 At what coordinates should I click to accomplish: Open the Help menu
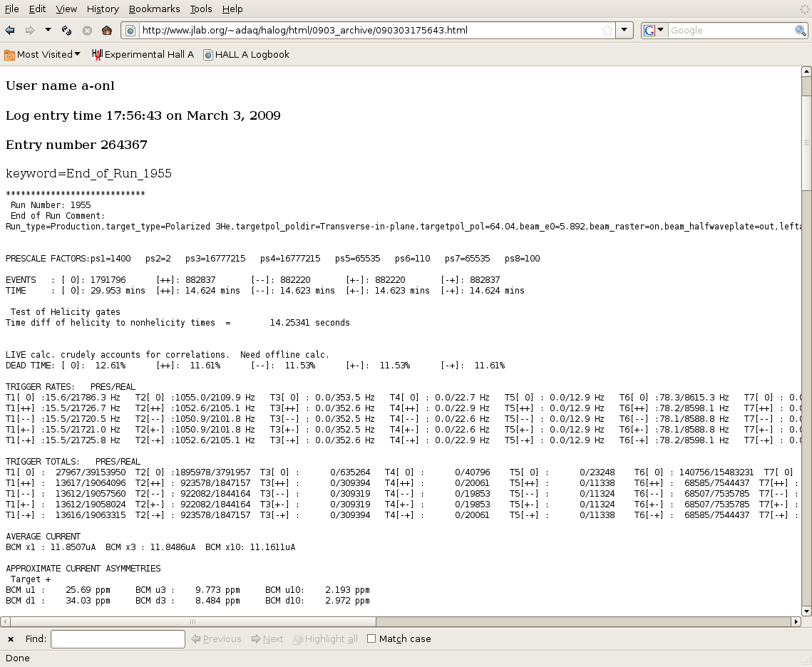point(232,9)
